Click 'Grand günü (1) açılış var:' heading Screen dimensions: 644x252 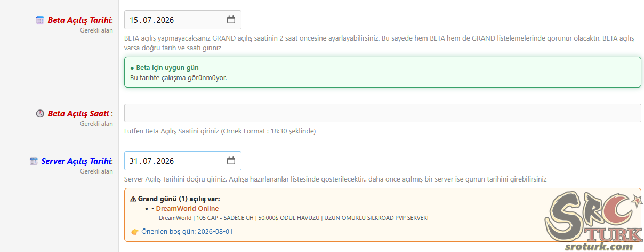pos(179,199)
